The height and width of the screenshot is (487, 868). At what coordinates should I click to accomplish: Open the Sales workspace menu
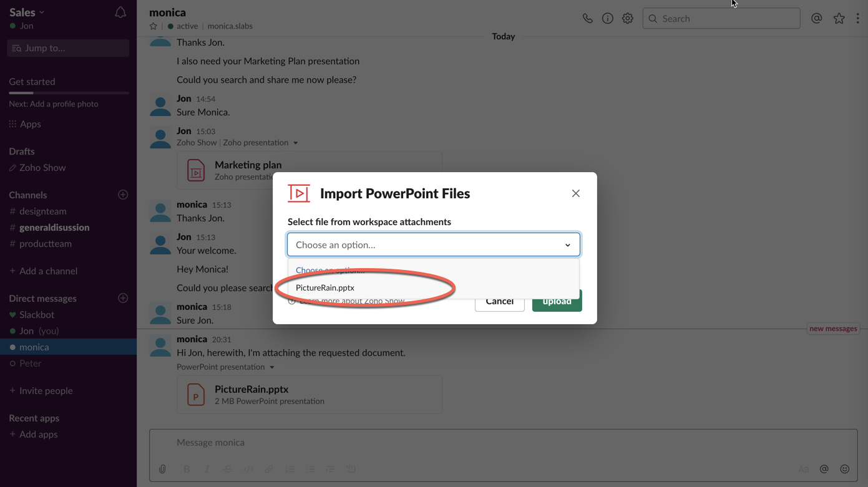pos(27,12)
